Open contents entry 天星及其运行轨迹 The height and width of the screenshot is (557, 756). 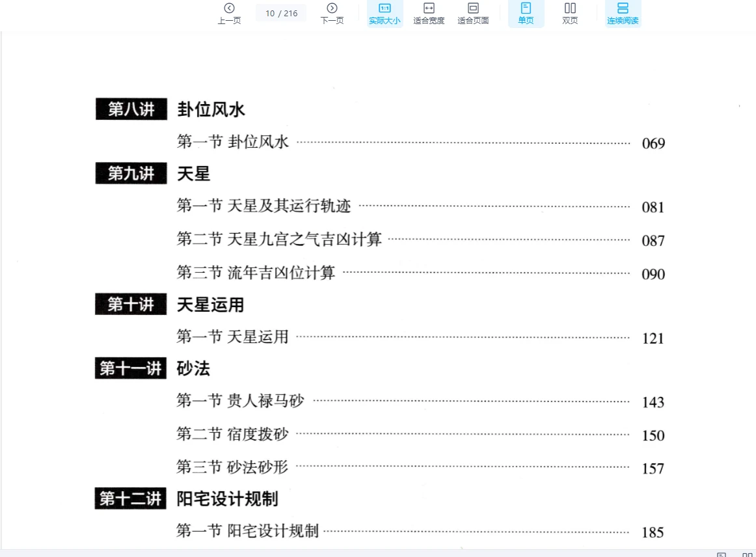[x=289, y=206]
